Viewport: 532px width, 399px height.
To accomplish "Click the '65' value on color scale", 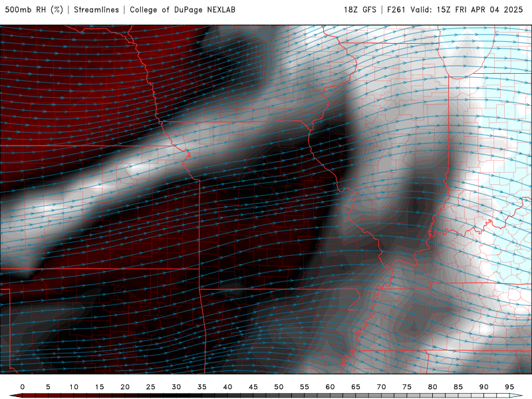I will (356, 387).
